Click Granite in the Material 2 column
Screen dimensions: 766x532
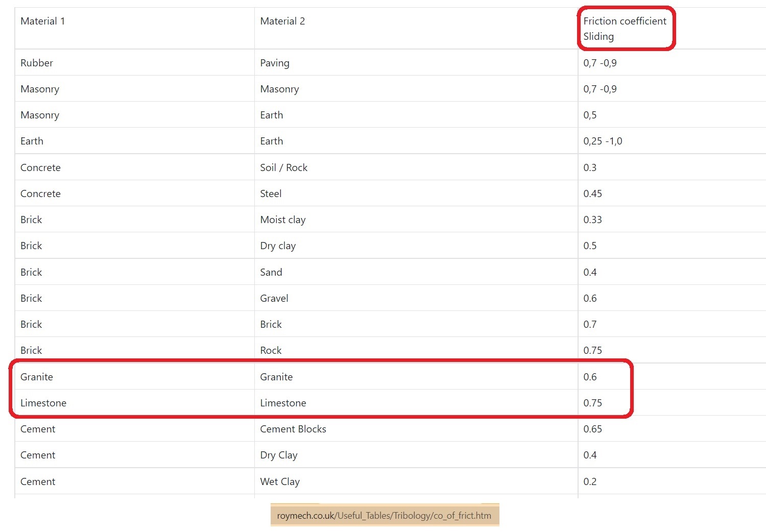click(276, 377)
